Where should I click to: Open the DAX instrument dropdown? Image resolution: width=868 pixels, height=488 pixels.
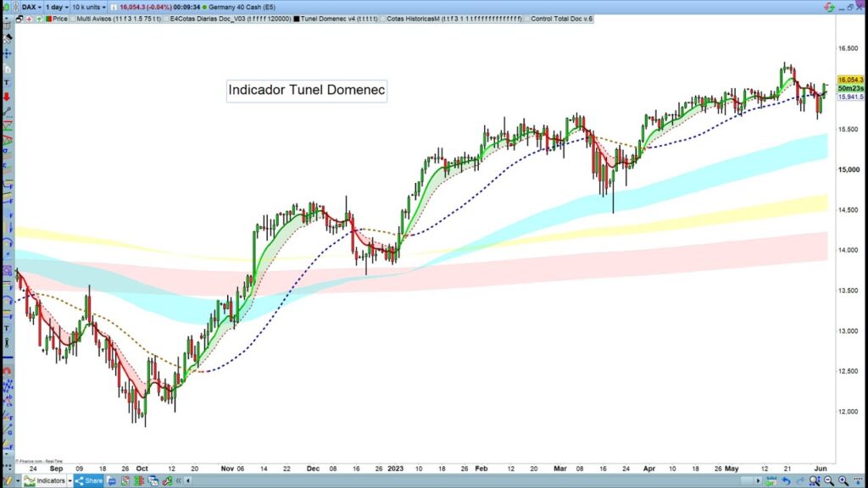[31, 7]
